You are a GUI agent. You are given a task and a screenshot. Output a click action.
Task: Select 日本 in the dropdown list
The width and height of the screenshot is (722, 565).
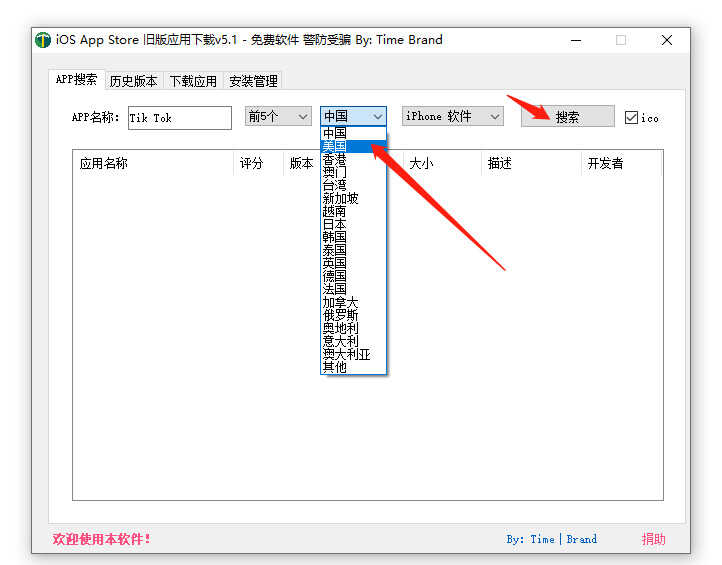(x=353, y=224)
